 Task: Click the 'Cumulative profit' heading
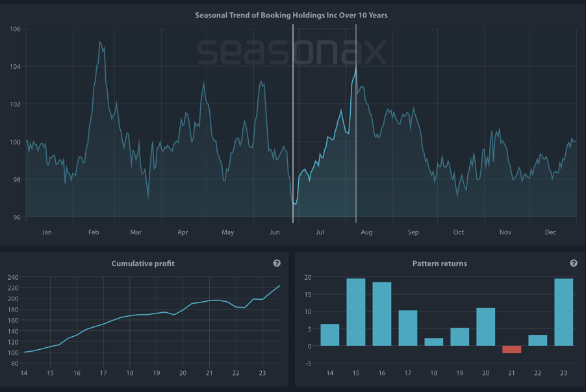pyautogui.click(x=143, y=263)
